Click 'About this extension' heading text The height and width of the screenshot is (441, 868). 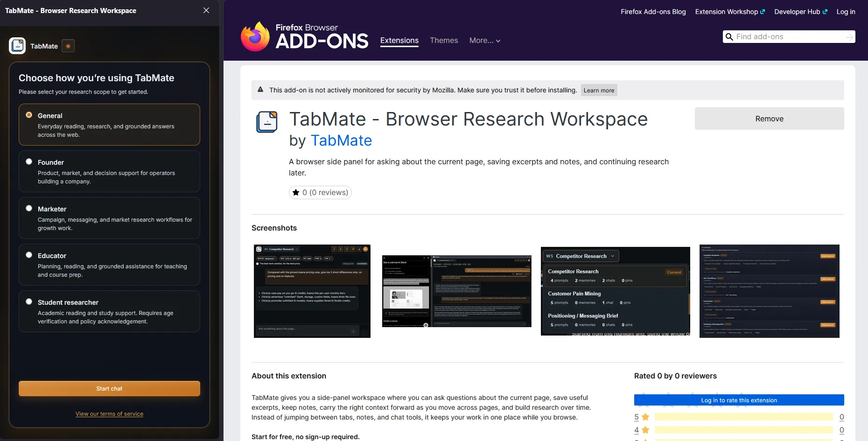289,376
